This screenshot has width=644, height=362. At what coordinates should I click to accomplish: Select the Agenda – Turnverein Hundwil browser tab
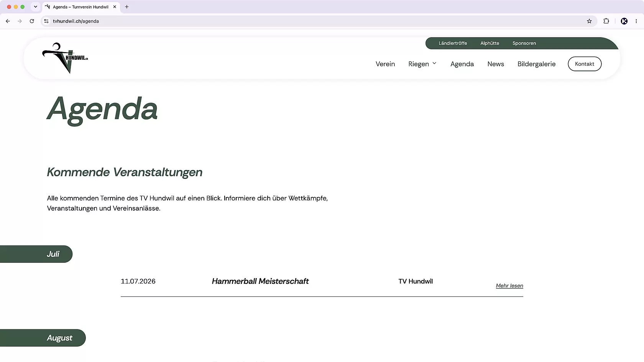pos(80,7)
